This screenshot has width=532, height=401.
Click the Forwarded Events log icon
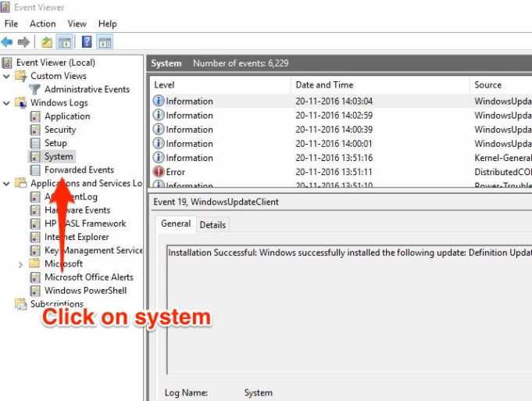35,170
